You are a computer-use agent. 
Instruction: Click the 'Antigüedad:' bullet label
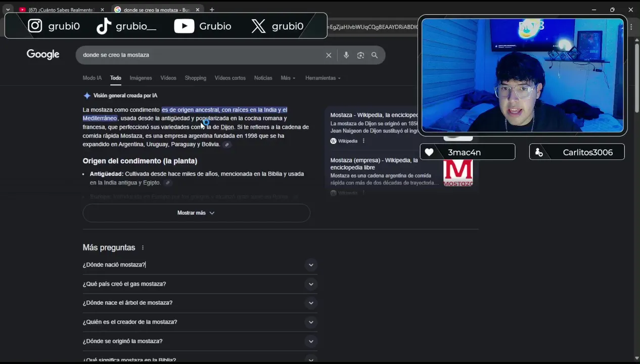click(107, 174)
